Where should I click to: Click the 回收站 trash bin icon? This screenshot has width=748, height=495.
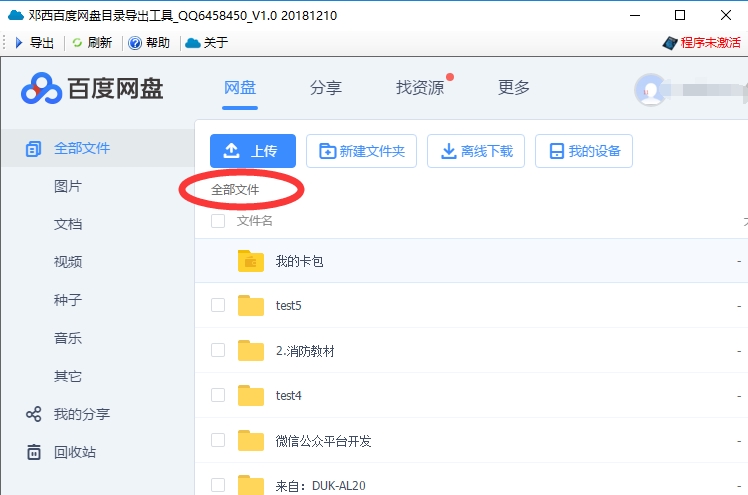(33, 452)
